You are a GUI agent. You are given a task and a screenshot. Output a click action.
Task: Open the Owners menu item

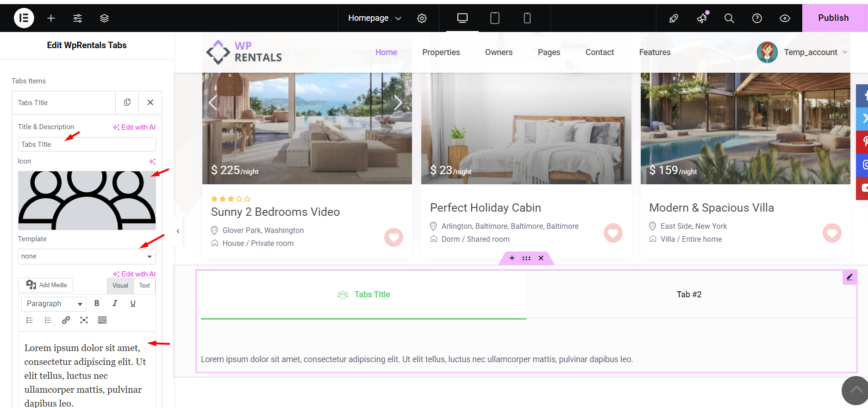point(499,52)
